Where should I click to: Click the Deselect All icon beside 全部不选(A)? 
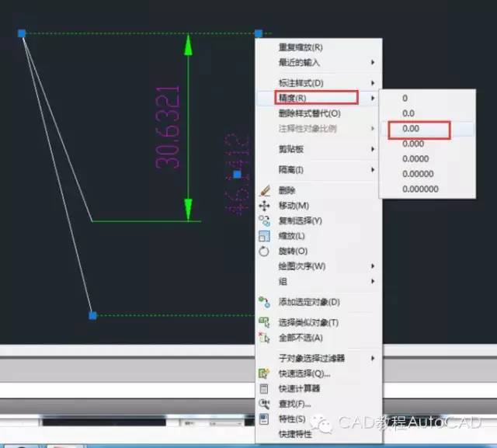click(x=264, y=338)
